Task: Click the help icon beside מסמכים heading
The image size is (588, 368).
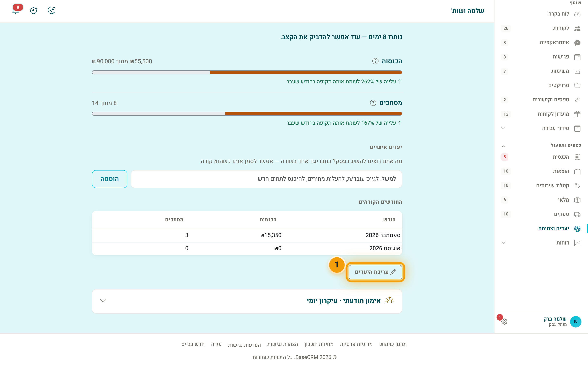Action: click(373, 103)
